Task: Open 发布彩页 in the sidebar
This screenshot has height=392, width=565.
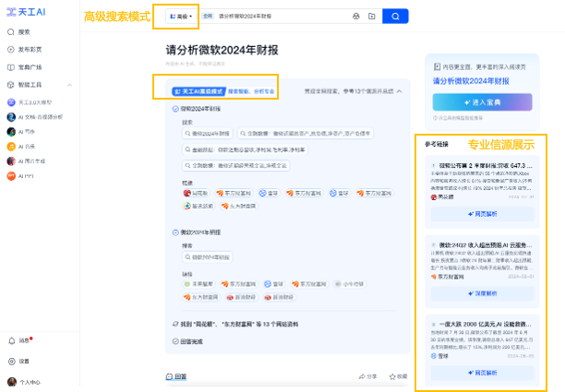Action: point(29,49)
